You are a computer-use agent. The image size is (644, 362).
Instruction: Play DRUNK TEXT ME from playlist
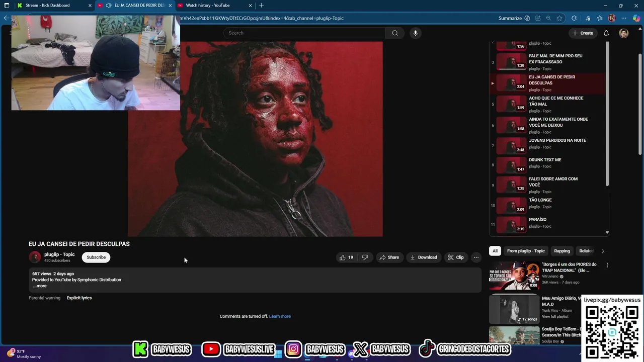coord(548,165)
